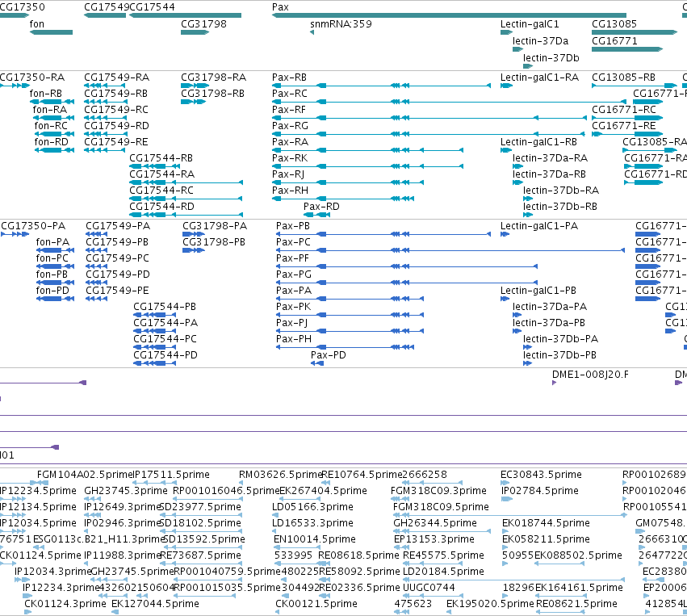Click transcript label Pax-RF
Screen dimensions: 687x616
coord(289,110)
